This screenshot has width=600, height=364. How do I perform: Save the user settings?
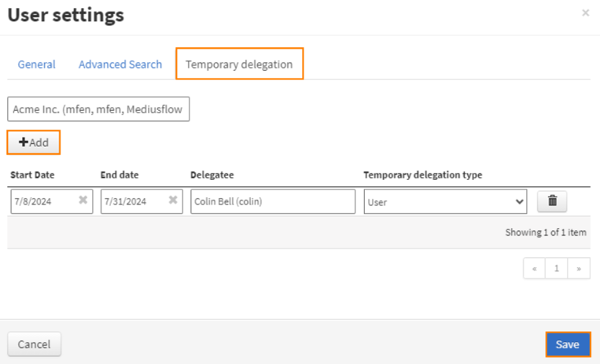567,344
